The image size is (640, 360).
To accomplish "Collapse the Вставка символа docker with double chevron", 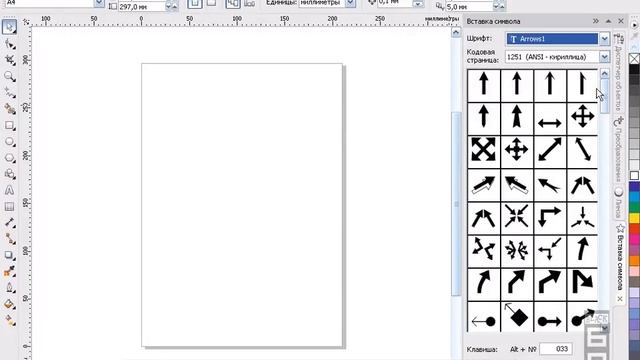I will [x=596, y=21].
